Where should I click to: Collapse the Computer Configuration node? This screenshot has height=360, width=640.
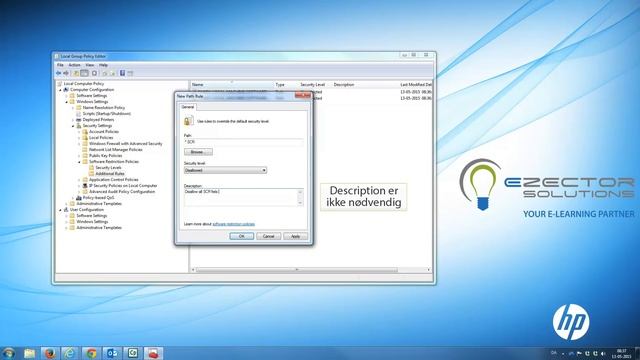pos(60,90)
